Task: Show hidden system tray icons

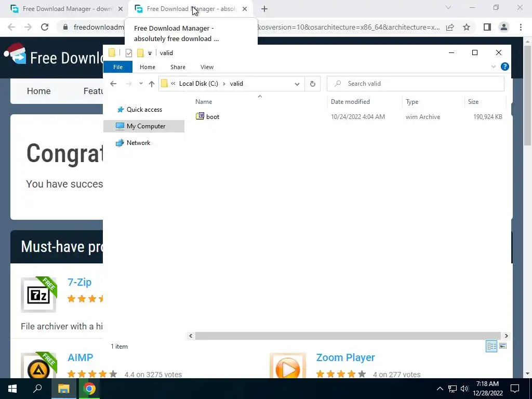Action: [x=440, y=389]
